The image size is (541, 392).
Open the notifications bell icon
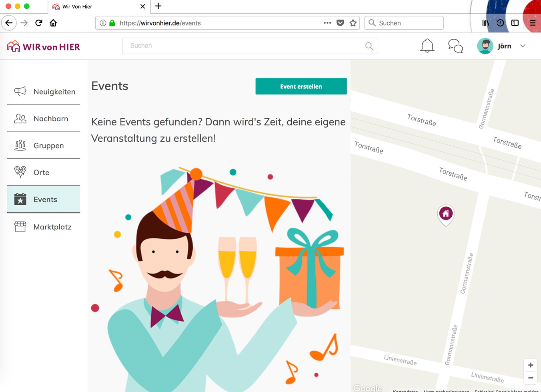coord(427,46)
